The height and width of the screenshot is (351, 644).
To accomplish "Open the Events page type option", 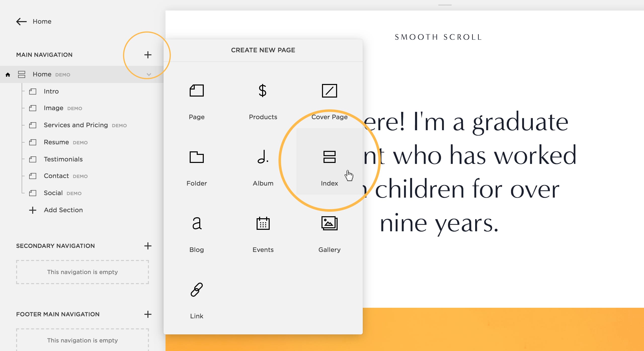I will pos(263,233).
